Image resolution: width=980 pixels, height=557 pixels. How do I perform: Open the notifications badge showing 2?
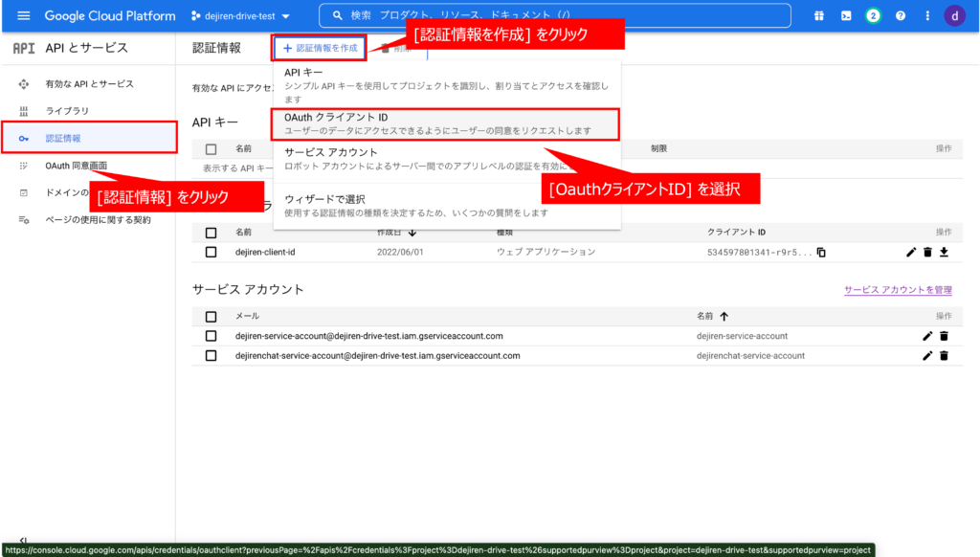[873, 15]
